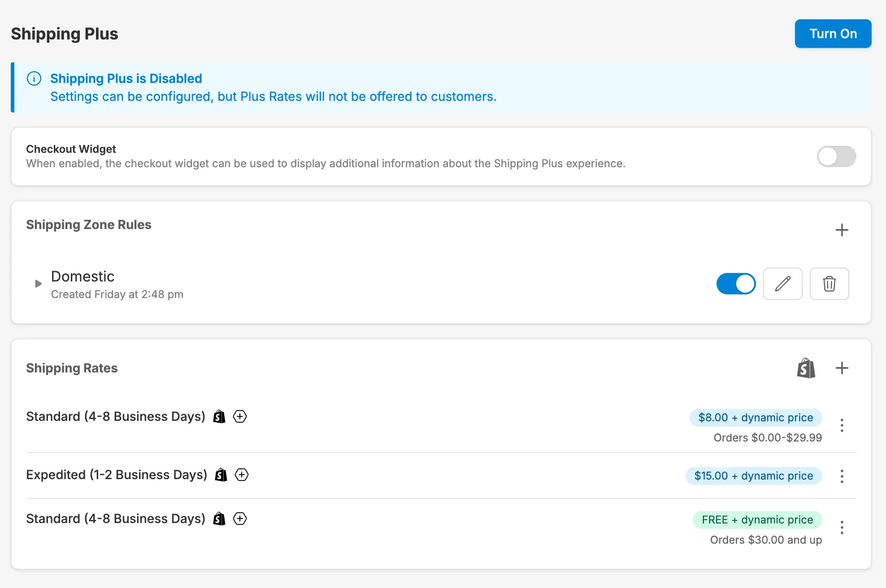Click the $15.00 + dynamic price badge
Screen dimensions: 886x588
[753, 476]
